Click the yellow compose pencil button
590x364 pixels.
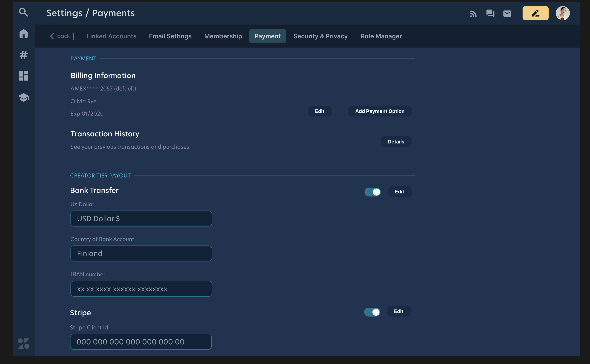(535, 13)
